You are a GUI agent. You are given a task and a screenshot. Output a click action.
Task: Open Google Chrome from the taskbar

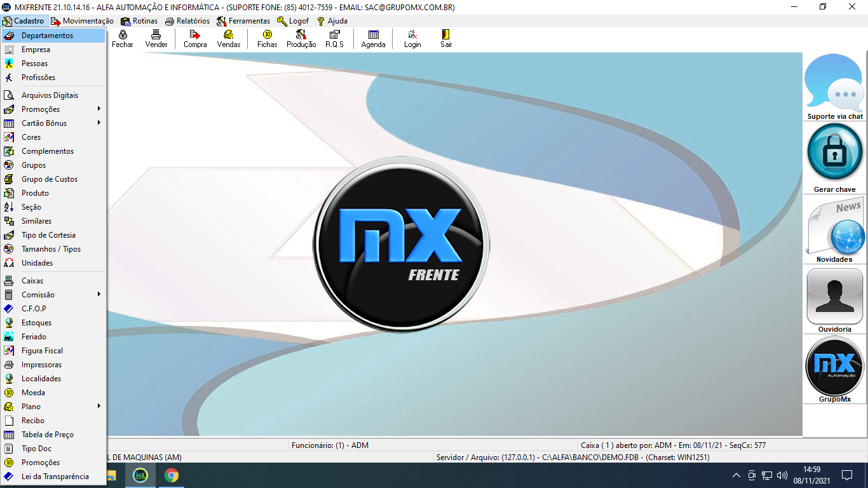171,475
